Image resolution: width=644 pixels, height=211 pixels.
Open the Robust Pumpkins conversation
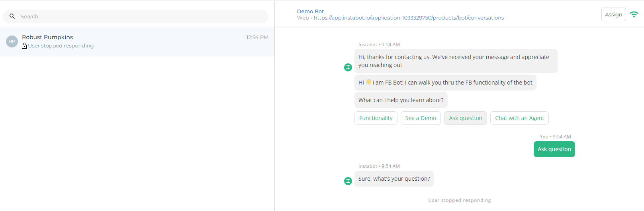137,41
